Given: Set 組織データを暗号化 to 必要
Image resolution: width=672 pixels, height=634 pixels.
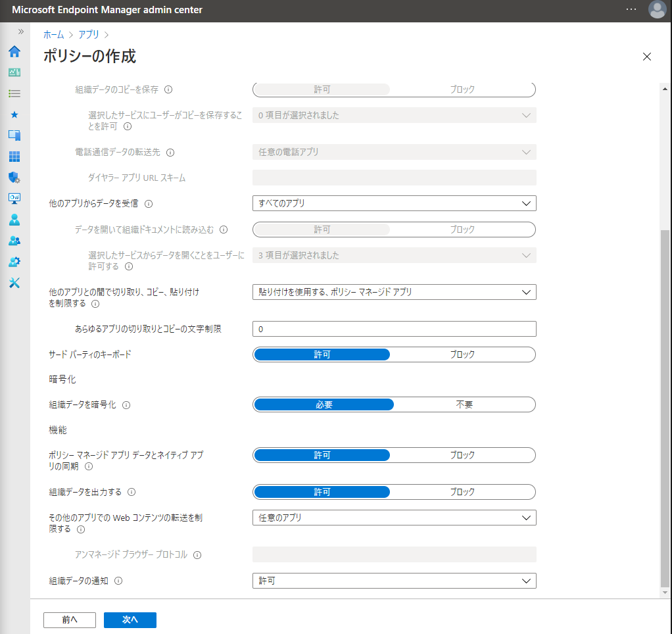Looking at the screenshot, I should click(x=324, y=404).
